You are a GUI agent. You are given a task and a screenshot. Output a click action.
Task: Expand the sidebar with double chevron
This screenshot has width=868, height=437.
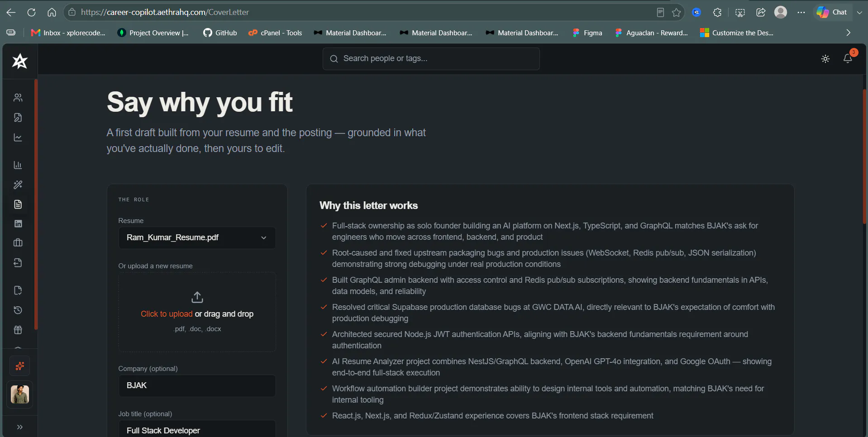point(20,427)
